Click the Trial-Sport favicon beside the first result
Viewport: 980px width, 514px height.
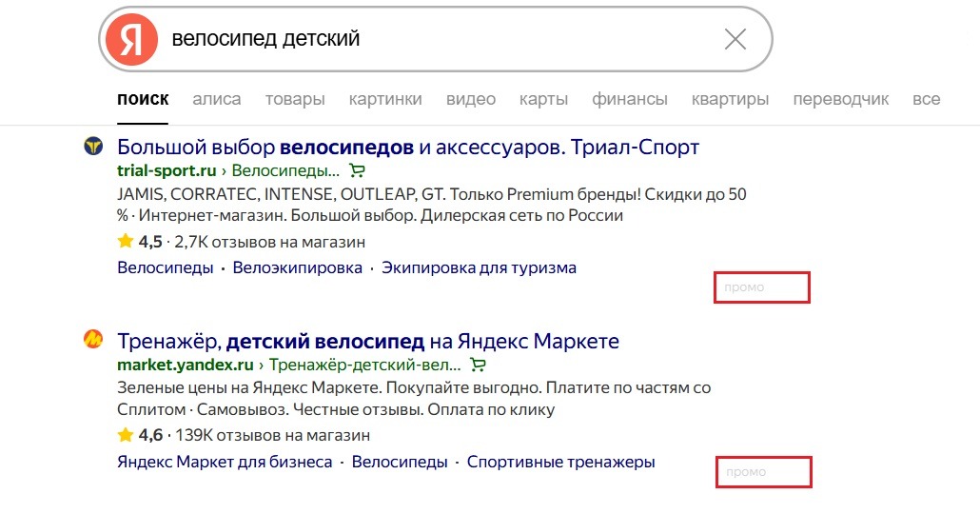(93, 147)
